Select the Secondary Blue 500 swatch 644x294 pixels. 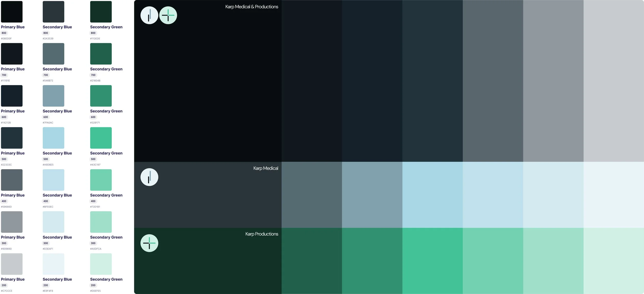(x=53, y=138)
